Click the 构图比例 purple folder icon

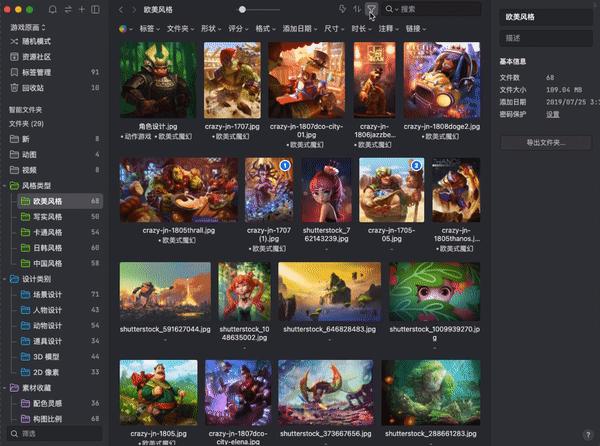[x=25, y=419]
